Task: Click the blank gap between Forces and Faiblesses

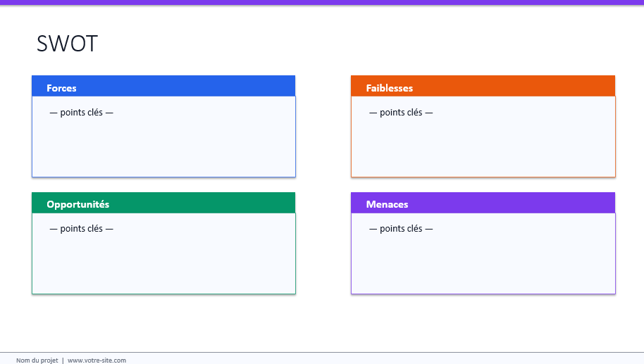Action: coord(323,127)
